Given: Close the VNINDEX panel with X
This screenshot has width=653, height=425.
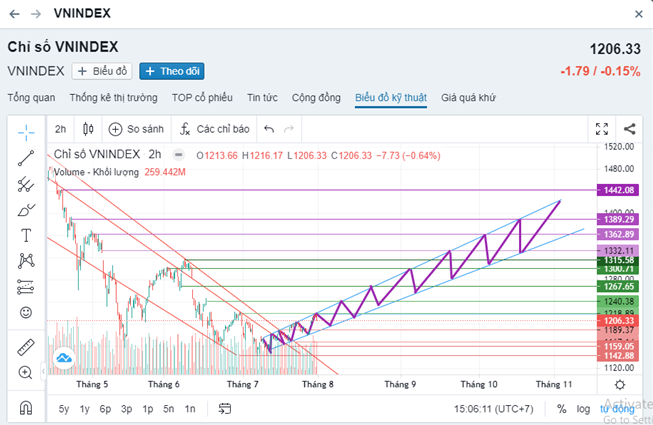Looking at the screenshot, I should point(639,14).
